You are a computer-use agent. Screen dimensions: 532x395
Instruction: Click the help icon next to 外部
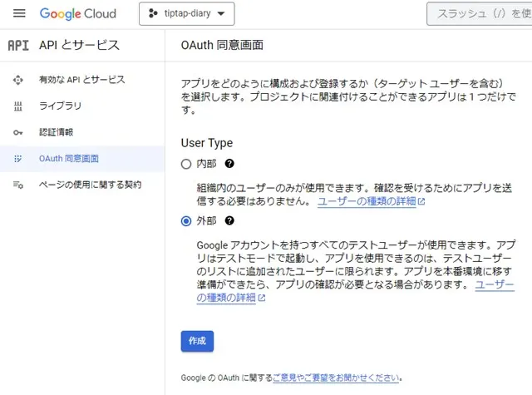tap(229, 221)
